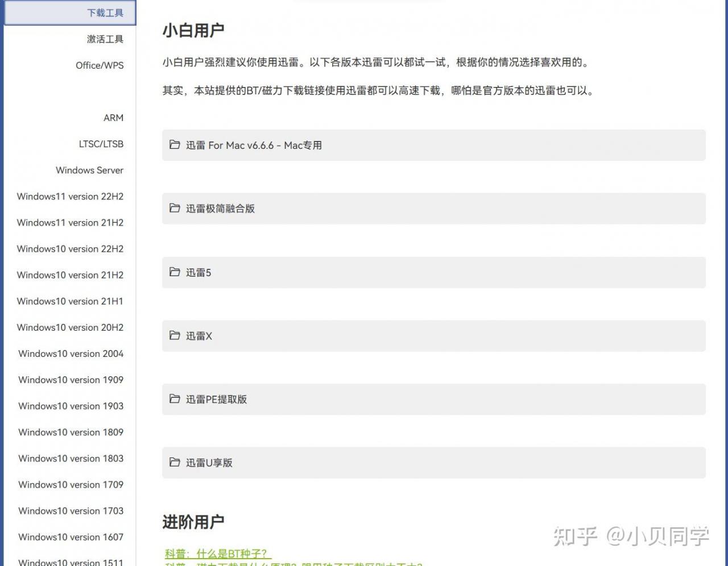This screenshot has height=566, width=728.
Task: Expand the 迅雷5 download section
Action: (x=434, y=272)
